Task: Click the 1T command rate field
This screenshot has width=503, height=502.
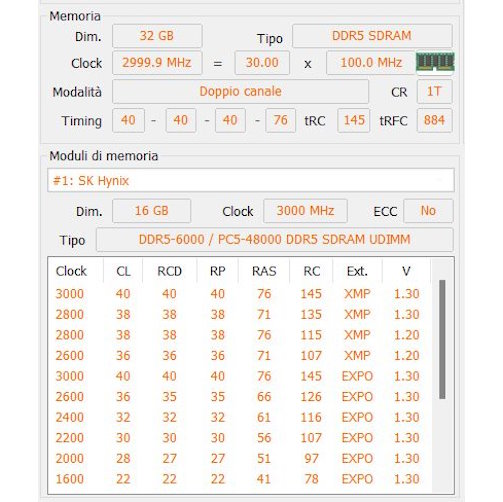Action: 434,91
